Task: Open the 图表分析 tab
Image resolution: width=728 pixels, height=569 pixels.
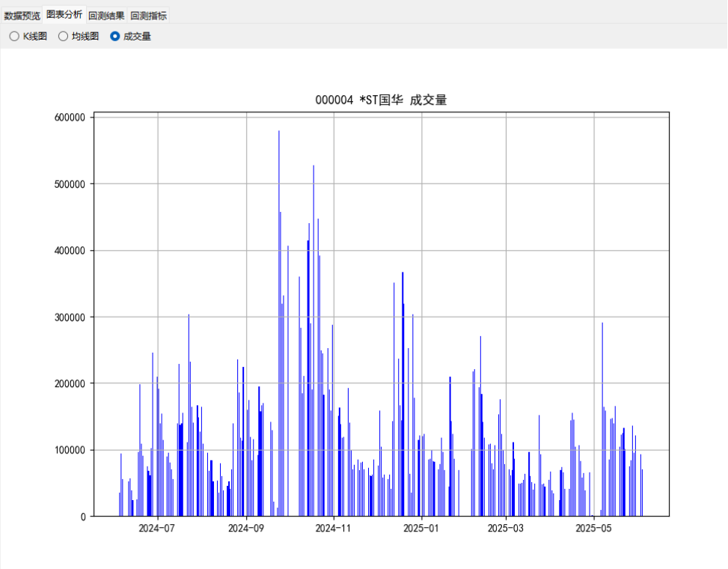Action: pyautogui.click(x=64, y=15)
